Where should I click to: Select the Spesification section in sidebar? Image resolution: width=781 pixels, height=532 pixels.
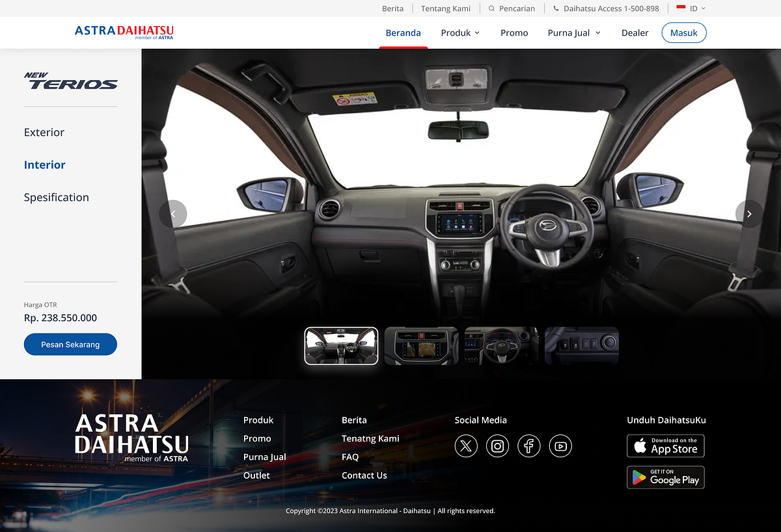click(57, 197)
